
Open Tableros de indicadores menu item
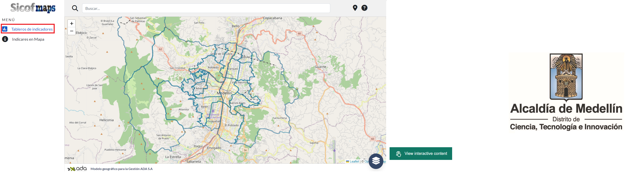(32, 29)
